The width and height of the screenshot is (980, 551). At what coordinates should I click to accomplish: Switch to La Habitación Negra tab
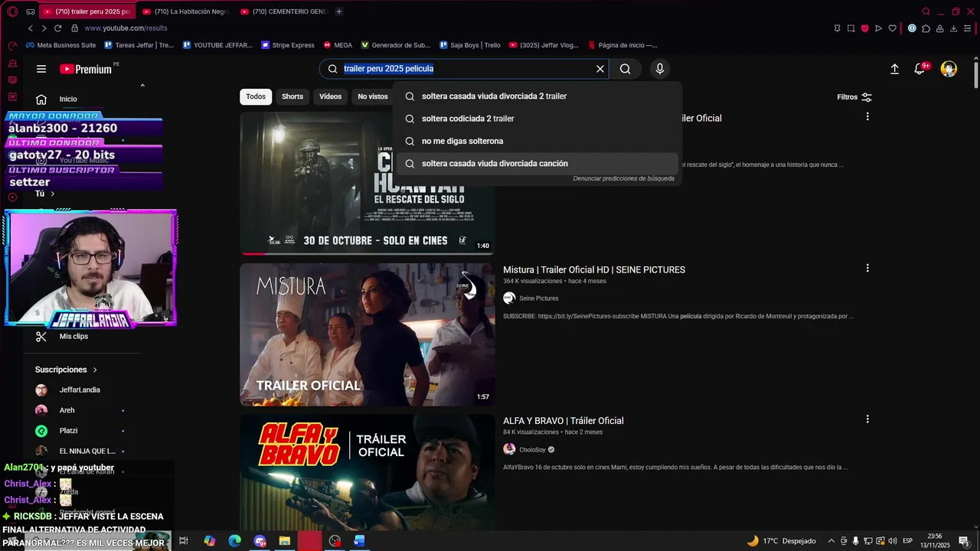point(186,11)
